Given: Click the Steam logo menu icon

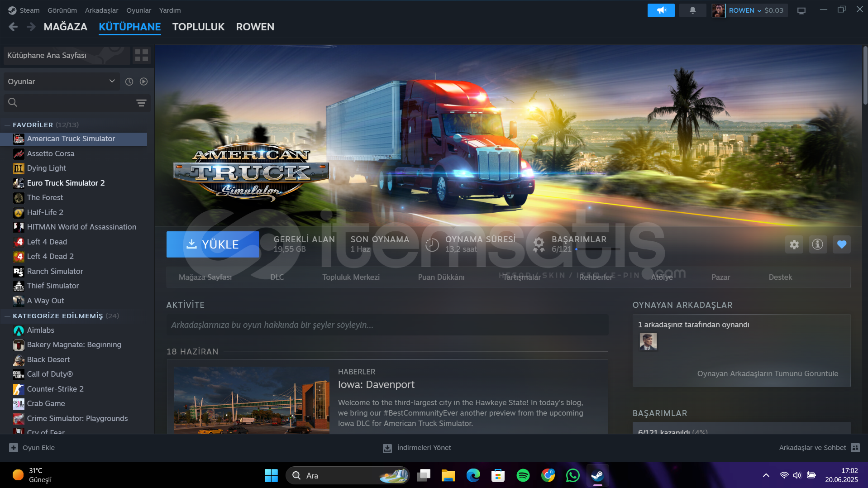Looking at the screenshot, I should tap(12, 10).
